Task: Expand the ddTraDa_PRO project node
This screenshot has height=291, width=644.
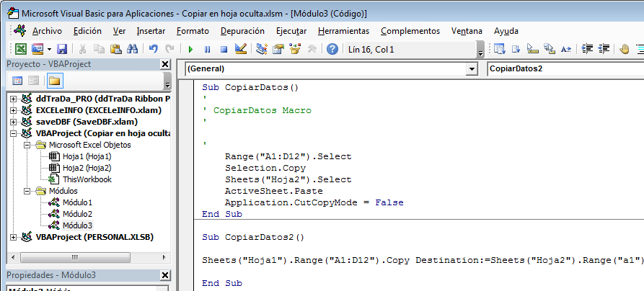Action: [x=13, y=99]
